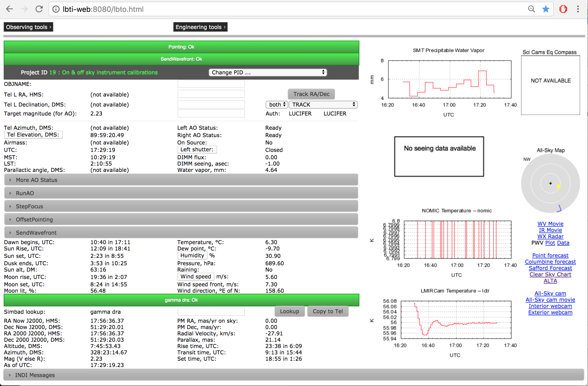Open the IR Movie link
The image size is (588, 386).
click(x=550, y=230)
